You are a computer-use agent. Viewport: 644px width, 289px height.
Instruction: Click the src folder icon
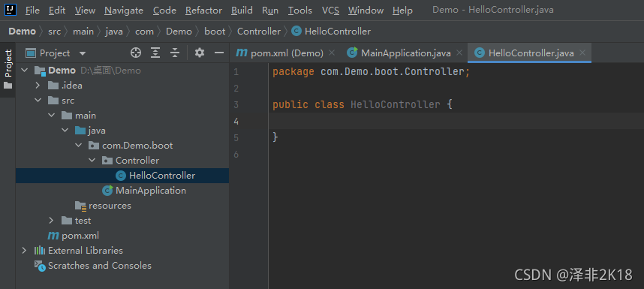coord(53,101)
